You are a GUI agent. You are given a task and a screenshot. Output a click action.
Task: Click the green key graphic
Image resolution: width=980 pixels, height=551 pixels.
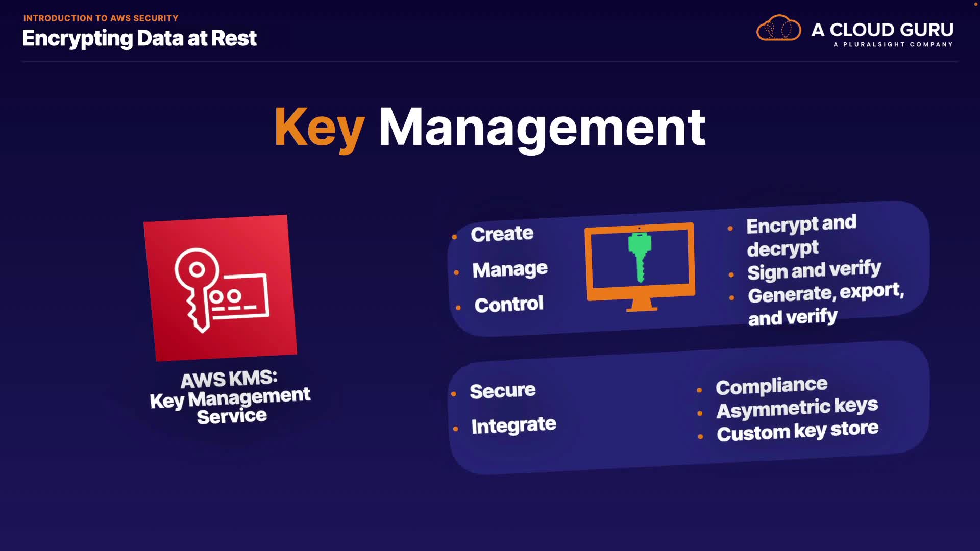click(x=640, y=257)
